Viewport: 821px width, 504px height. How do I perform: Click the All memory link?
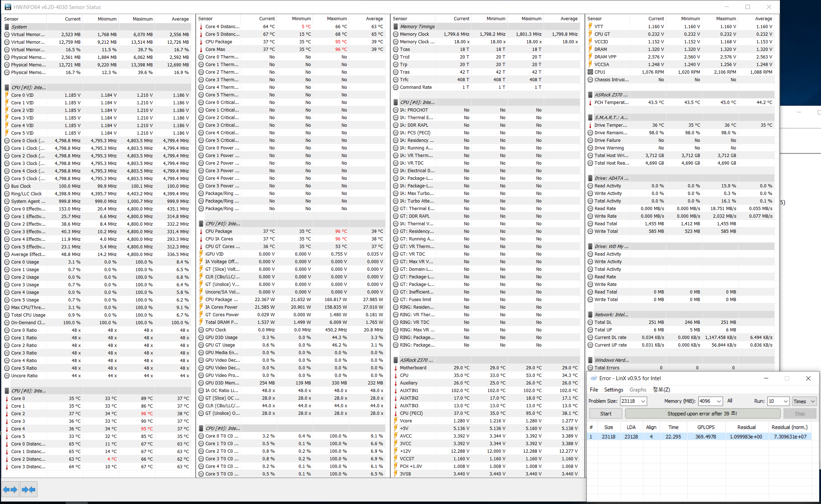coord(730,401)
